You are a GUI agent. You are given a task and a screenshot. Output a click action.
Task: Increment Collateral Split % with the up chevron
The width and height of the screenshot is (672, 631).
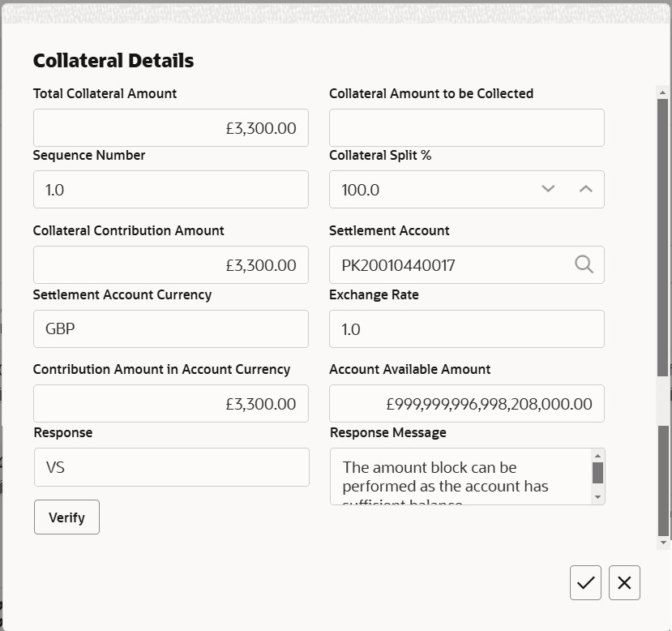[x=584, y=188]
